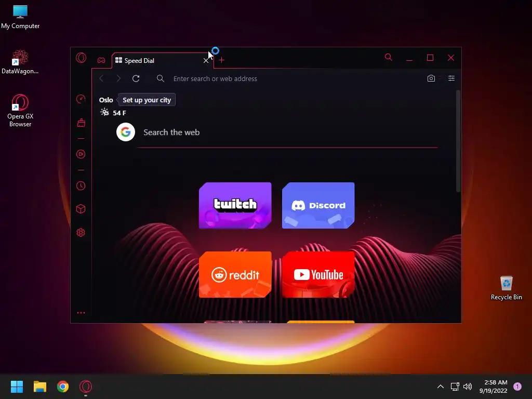Click the Google logo in search box
The height and width of the screenshot is (399, 532).
(126, 132)
